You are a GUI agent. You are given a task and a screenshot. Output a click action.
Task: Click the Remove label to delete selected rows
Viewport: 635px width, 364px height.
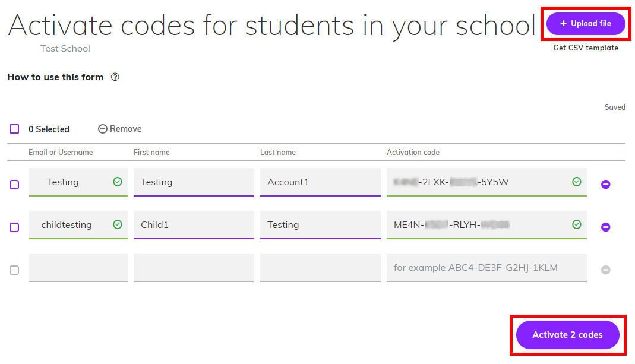[127, 128]
